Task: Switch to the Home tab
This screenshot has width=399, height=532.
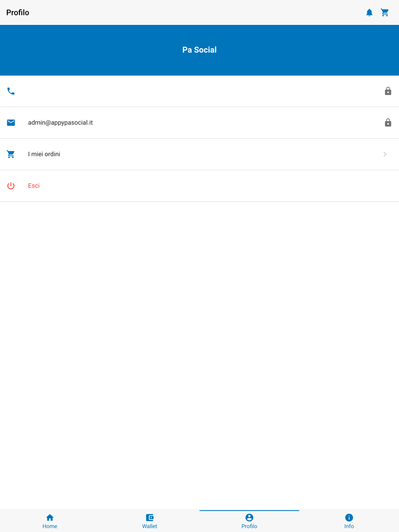Action: (x=50, y=521)
